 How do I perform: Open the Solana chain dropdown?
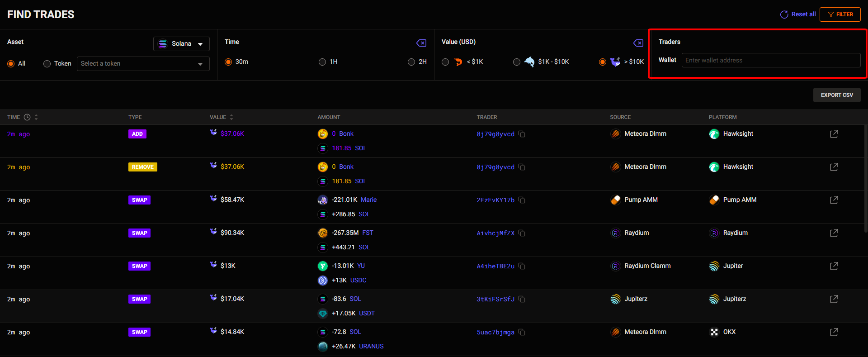point(181,44)
